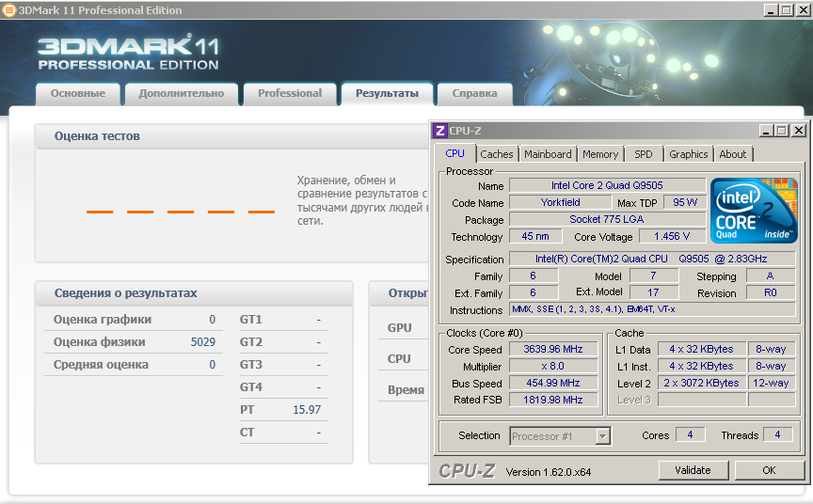The height and width of the screenshot is (504, 813).
Task: Open the Graphics tab in CPU-Z
Action: pos(688,154)
